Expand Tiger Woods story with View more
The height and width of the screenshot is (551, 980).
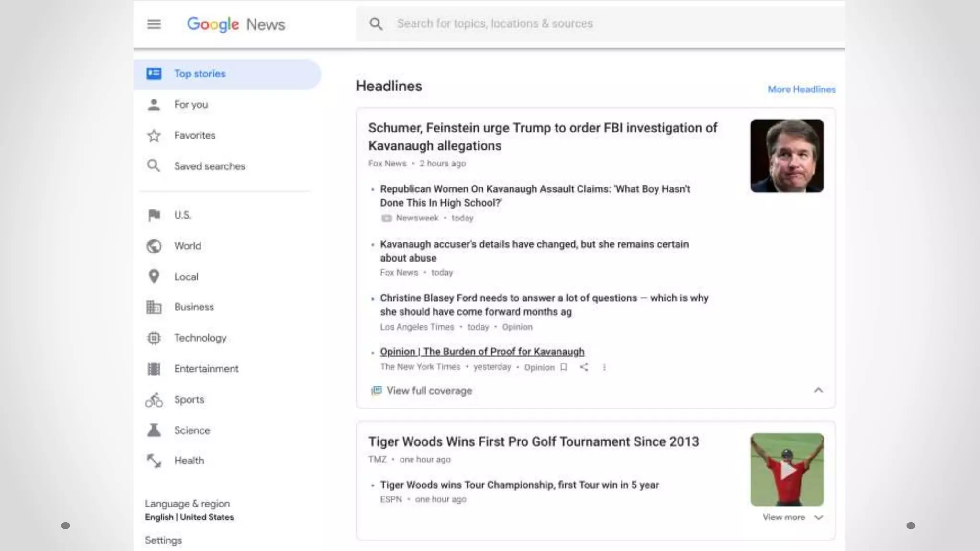pyautogui.click(x=792, y=518)
